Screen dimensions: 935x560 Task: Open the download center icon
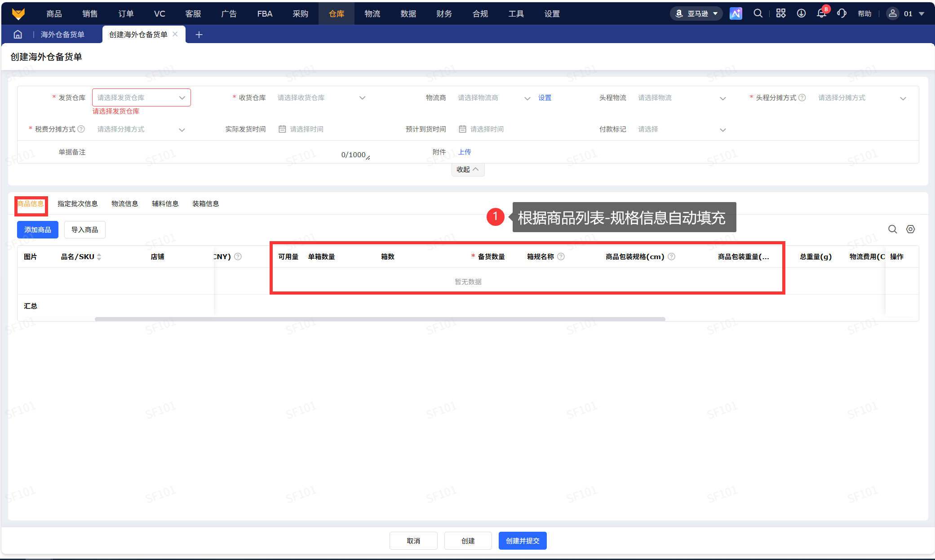pyautogui.click(x=801, y=13)
